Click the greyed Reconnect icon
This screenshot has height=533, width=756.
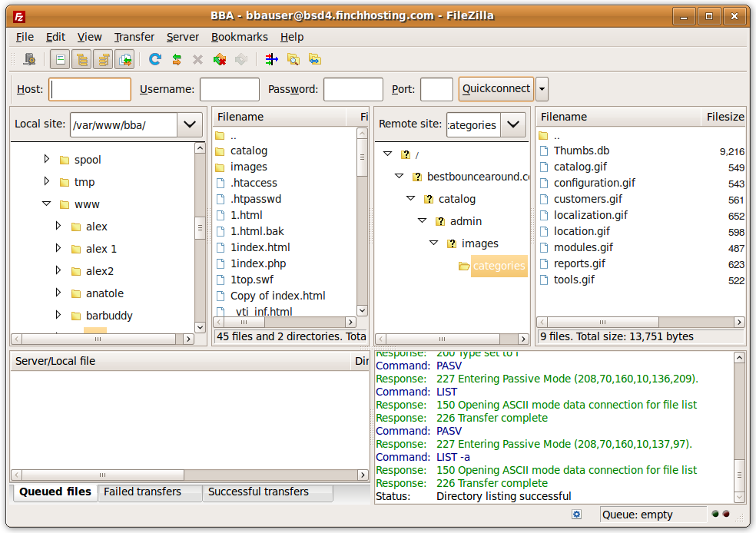241,59
